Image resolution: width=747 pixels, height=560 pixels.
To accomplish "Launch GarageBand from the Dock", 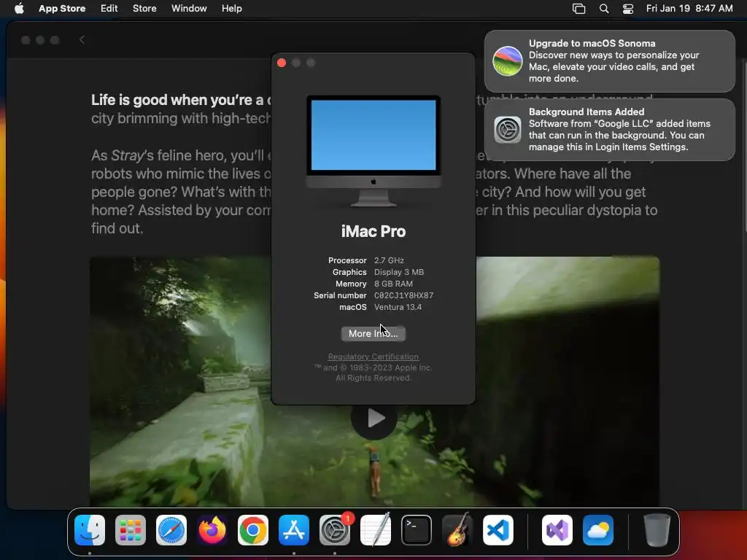I will click(457, 530).
